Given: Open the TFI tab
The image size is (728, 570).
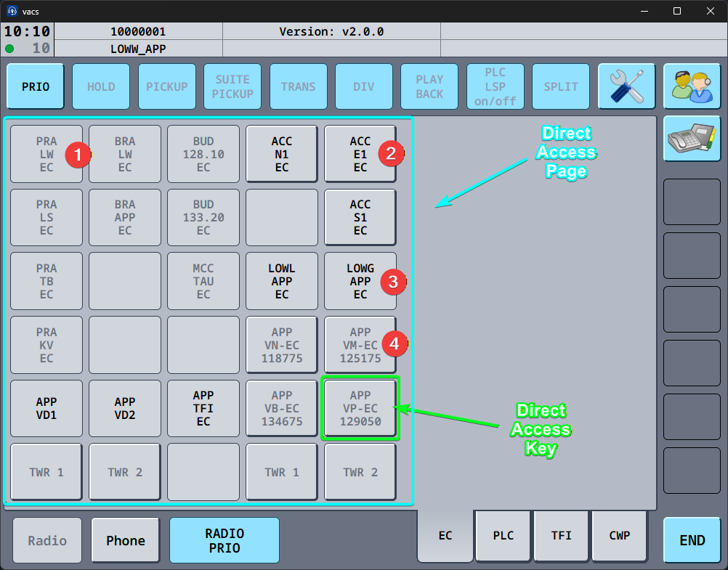Looking at the screenshot, I should [562, 536].
